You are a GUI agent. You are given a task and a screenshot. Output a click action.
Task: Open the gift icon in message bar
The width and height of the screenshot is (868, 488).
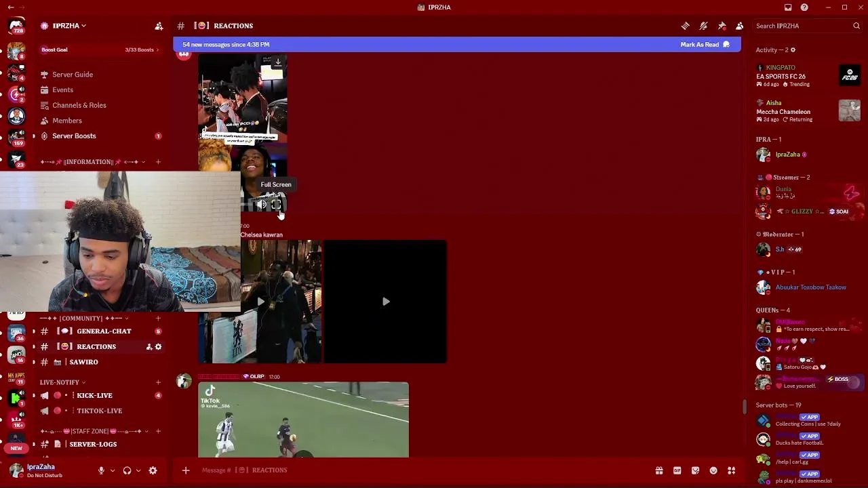tap(658, 470)
